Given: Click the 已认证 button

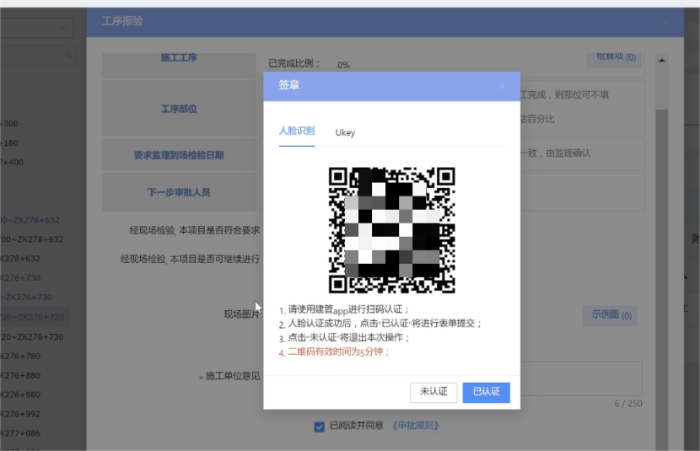Looking at the screenshot, I should (x=486, y=392).
